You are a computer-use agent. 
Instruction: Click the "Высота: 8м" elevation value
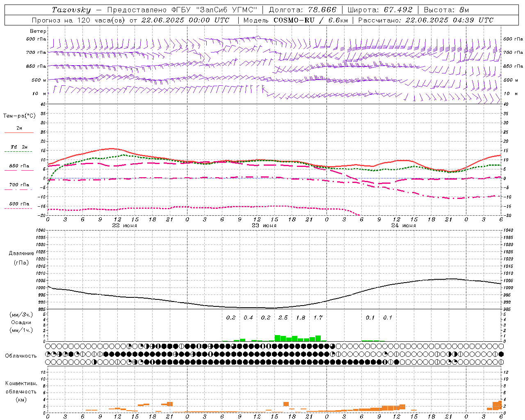446,10
